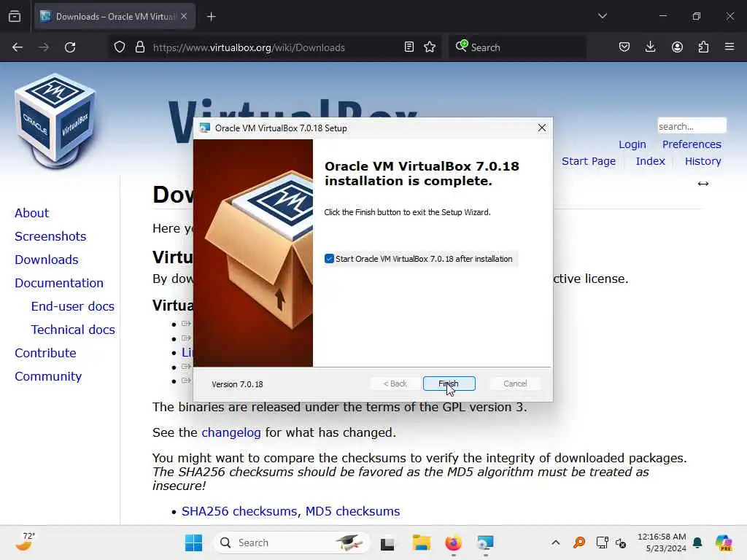
Task: Open the Index link
Action: pyautogui.click(x=650, y=161)
